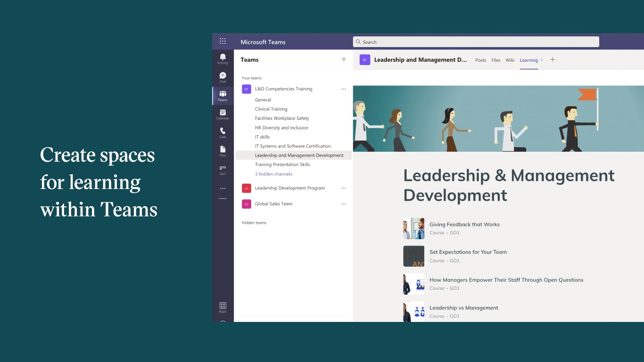This screenshot has height=362, width=644.
Task: Open the app launcher waffle icon
Action: coord(223,41)
